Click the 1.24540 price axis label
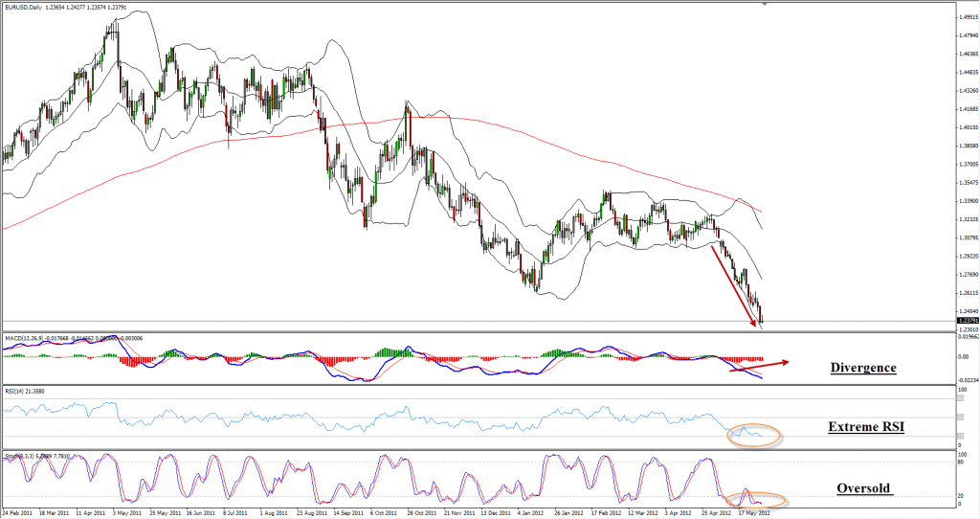Viewport: 980px width, 519px height. (969, 311)
